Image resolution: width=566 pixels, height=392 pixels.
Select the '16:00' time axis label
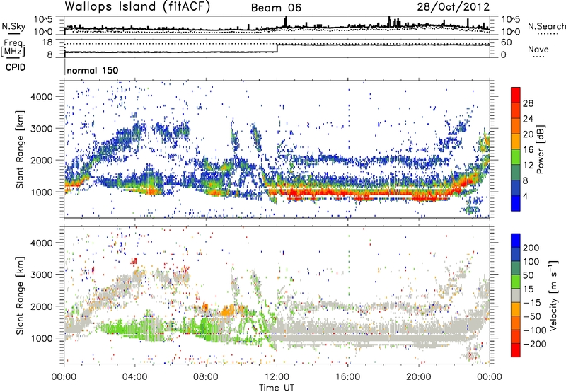[x=347, y=377]
